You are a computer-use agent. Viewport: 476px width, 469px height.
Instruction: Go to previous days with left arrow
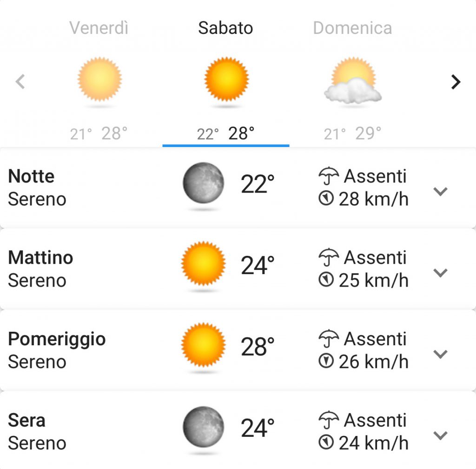tap(20, 82)
